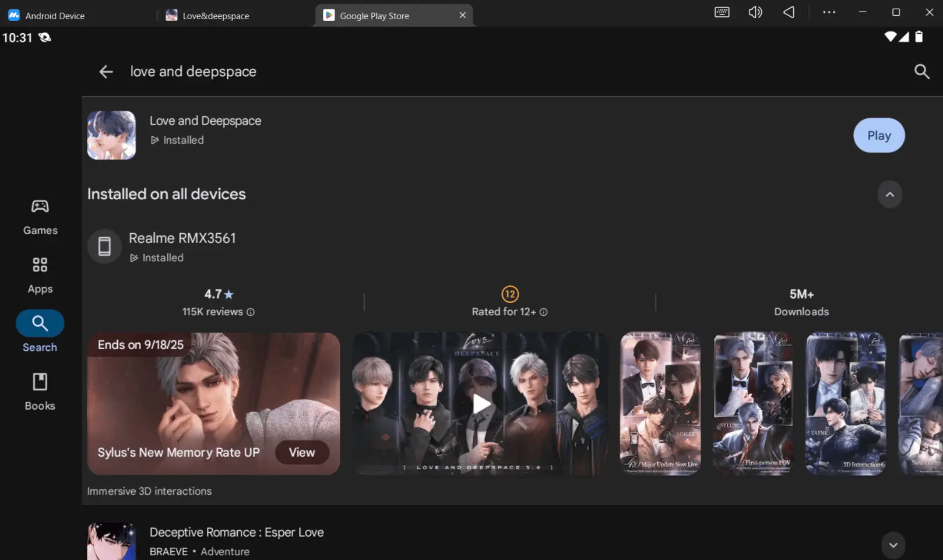
Task: Show info about Rated for 12+
Action: pos(543,312)
